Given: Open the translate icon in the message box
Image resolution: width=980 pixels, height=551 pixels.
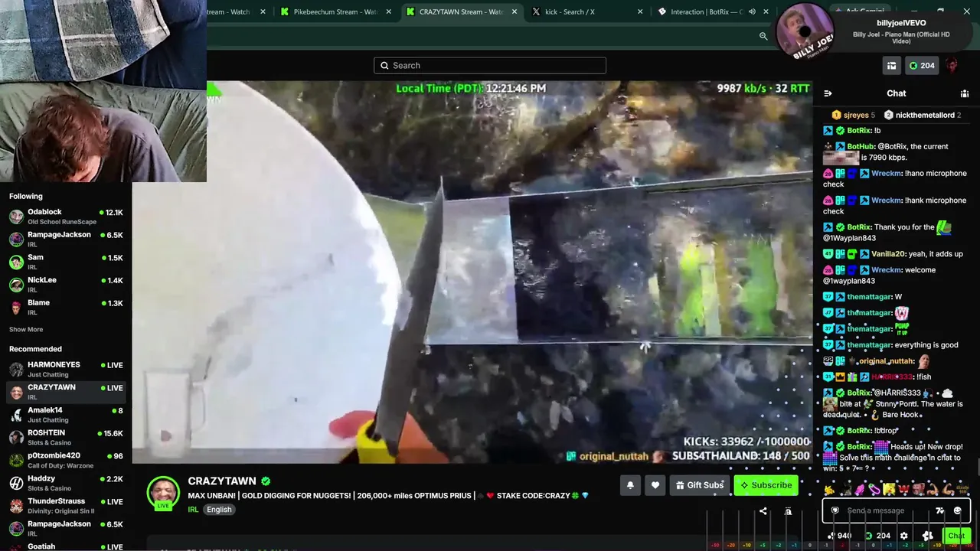Looking at the screenshot, I should 940,510.
